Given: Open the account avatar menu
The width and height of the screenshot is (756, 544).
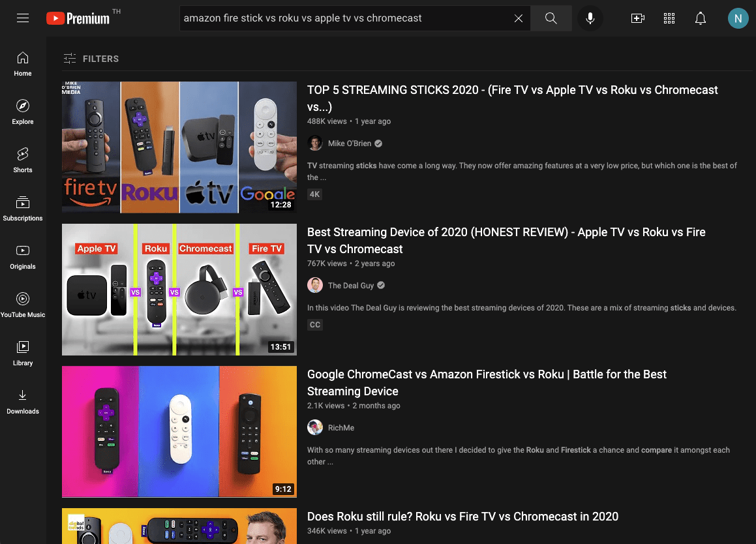Looking at the screenshot, I should point(738,18).
